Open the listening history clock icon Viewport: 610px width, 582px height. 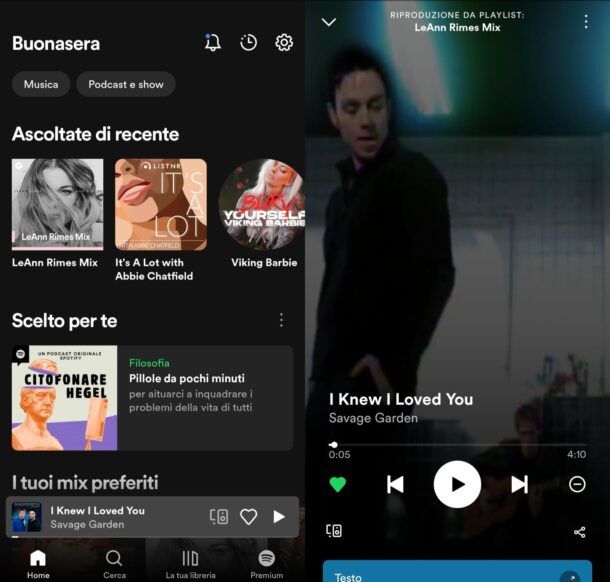(249, 42)
